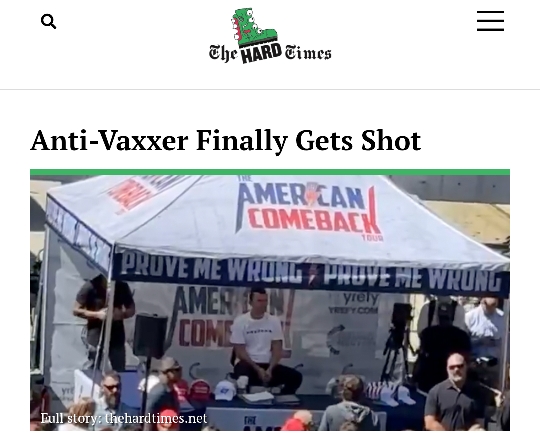The image size is (540, 444).
Task: Open the article's tent photo
Action: pos(270,303)
